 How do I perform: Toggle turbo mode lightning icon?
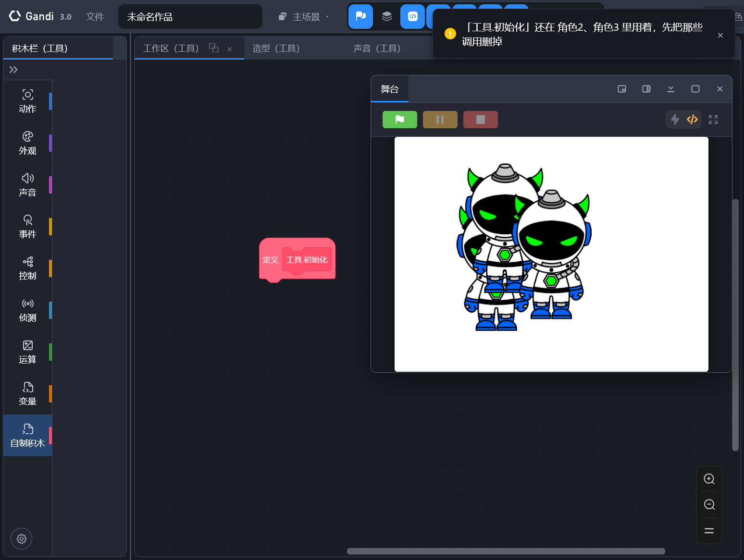675,120
